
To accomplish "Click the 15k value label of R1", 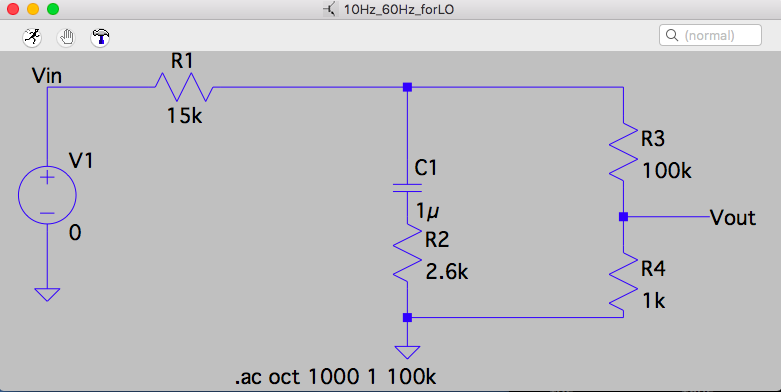I will point(185,116).
